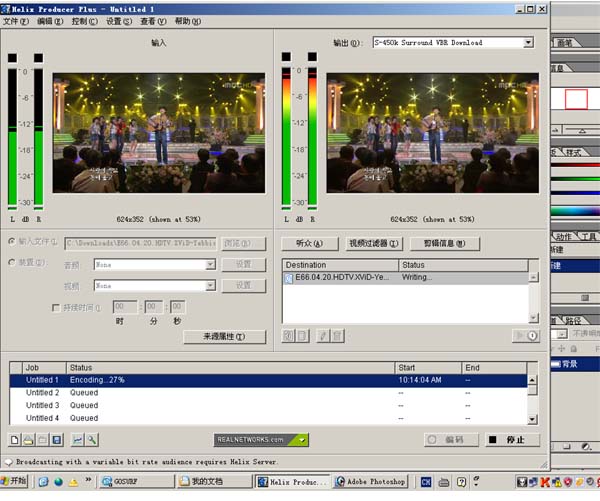This screenshot has height=501, width=600.
Task: Switch to the 路径 tab in Photoshop
Action: 573,321
